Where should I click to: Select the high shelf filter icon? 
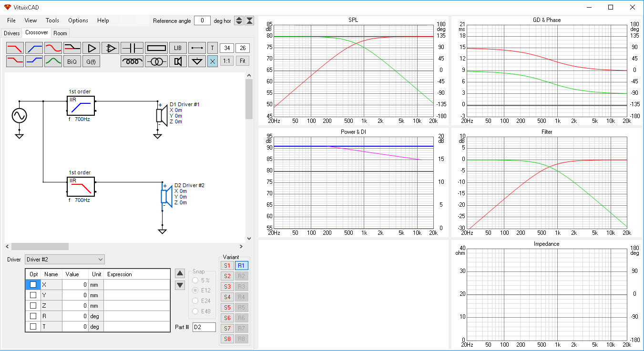pos(34,61)
